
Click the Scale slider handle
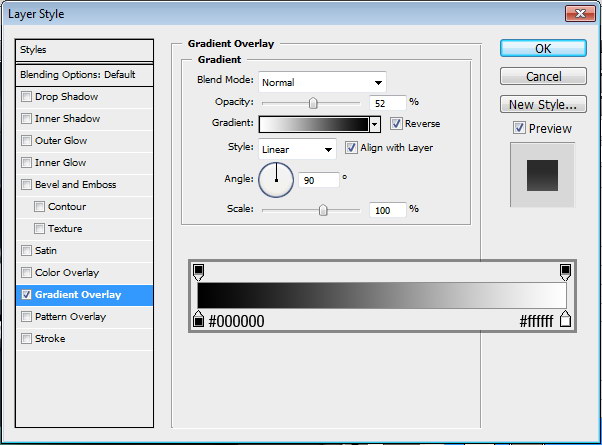point(323,210)
